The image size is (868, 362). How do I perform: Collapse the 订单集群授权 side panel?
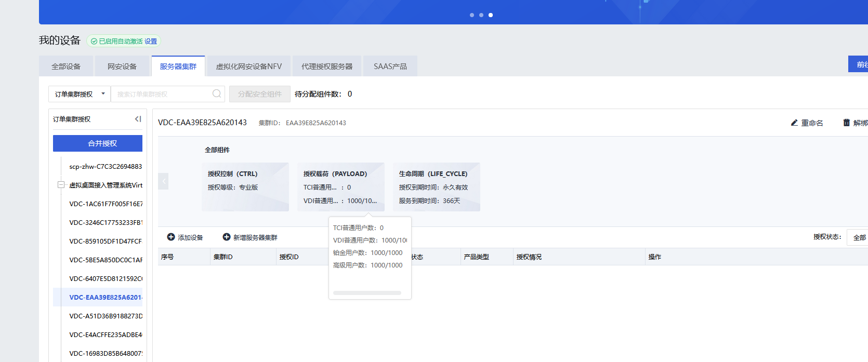(138, 119)
